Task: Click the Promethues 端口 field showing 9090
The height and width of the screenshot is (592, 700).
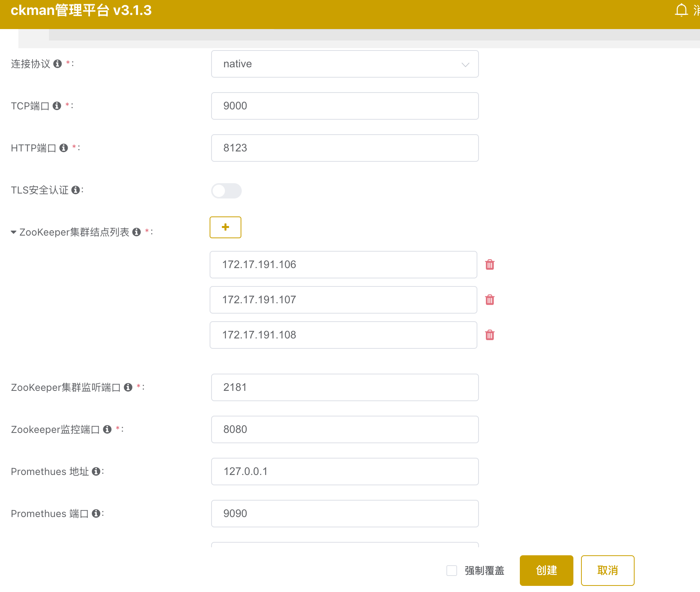Action: point(344,514)
